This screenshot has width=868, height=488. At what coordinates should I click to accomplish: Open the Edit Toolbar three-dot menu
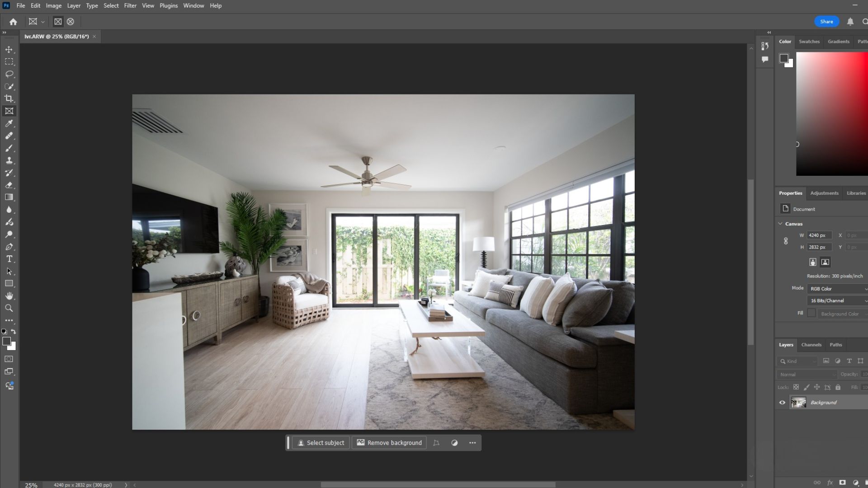(9, 320)
